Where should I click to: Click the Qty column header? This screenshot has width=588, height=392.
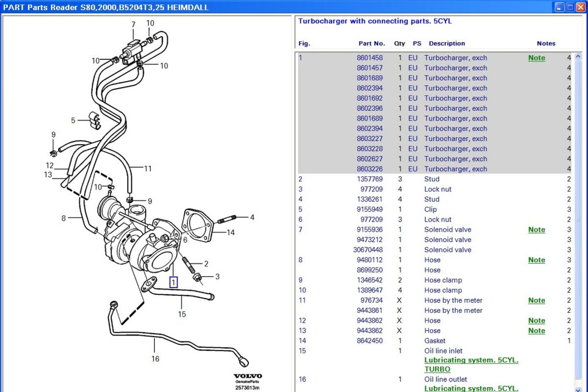click(x=400, y=43)
